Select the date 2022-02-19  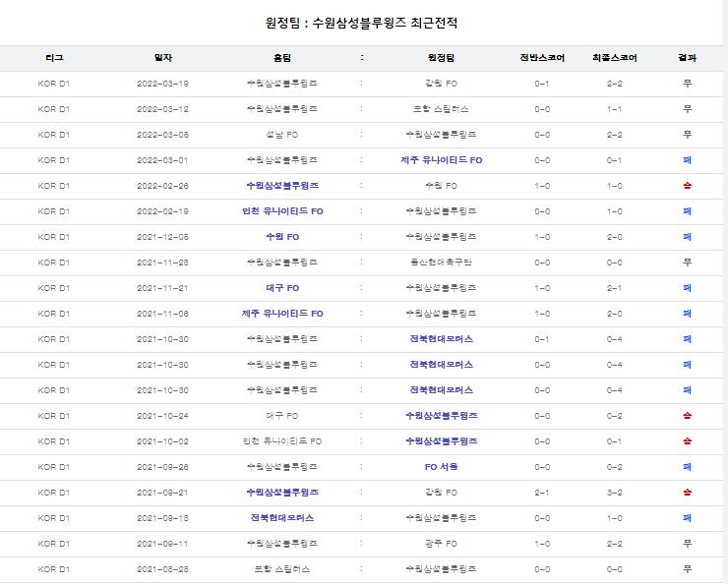(x=162, y=211)
